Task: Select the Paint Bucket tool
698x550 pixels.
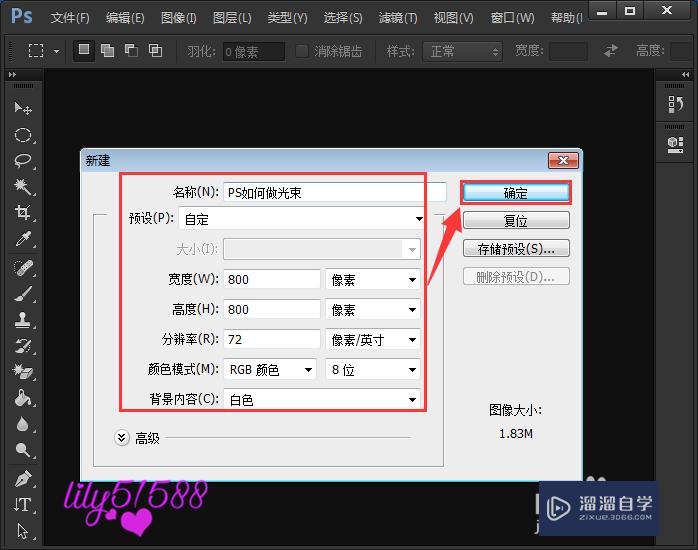Action: point(23,398)
